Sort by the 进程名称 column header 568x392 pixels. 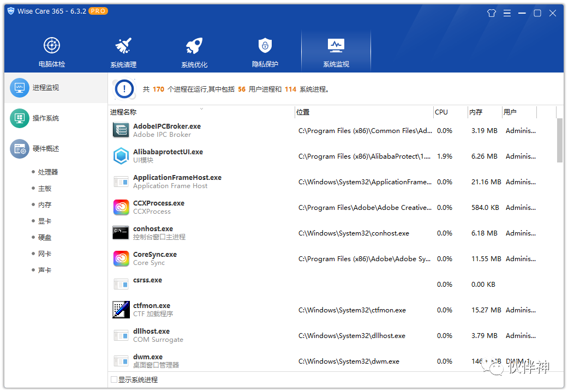point(201,112)
